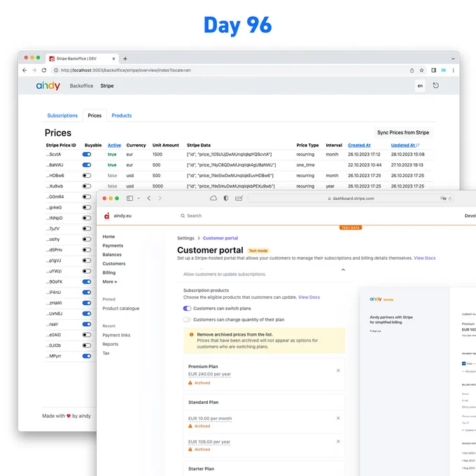This screenshot has width=476, height=476.
Task: Open the Chrome tab search dropdown arrow
Action: point(453,59)
